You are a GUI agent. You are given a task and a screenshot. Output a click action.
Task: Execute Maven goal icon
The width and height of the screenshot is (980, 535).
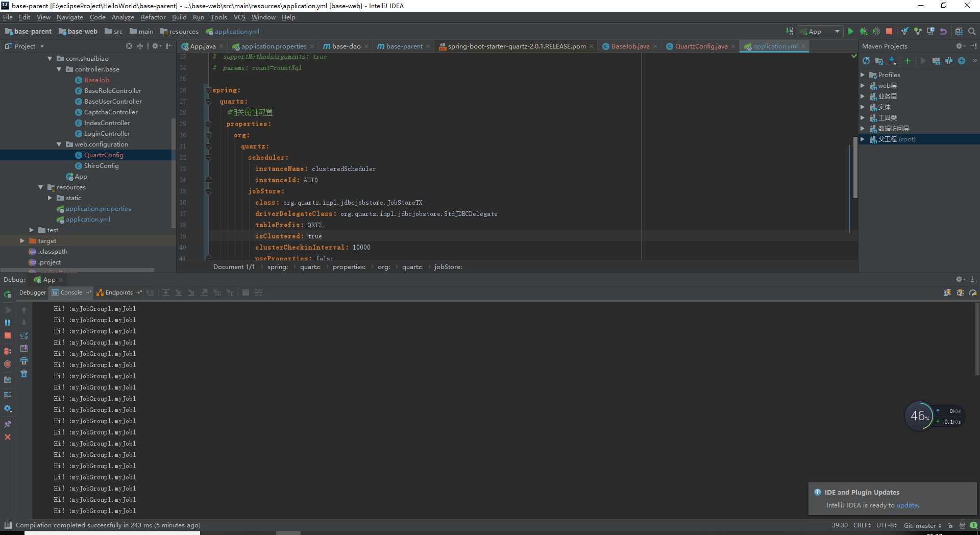click(x=936, y=61)
